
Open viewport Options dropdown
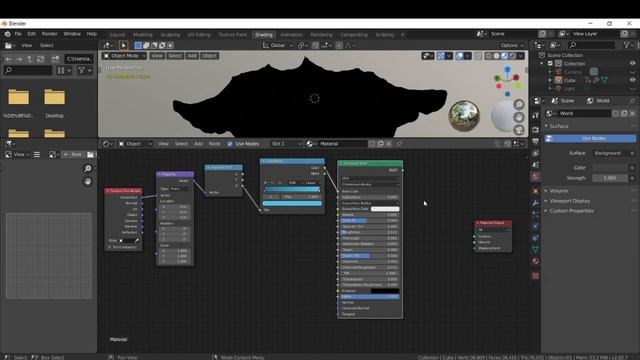pos(512,45)
